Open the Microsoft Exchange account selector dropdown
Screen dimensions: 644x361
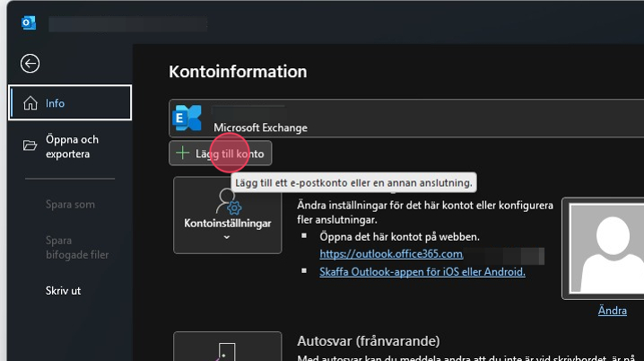point(404,119)
